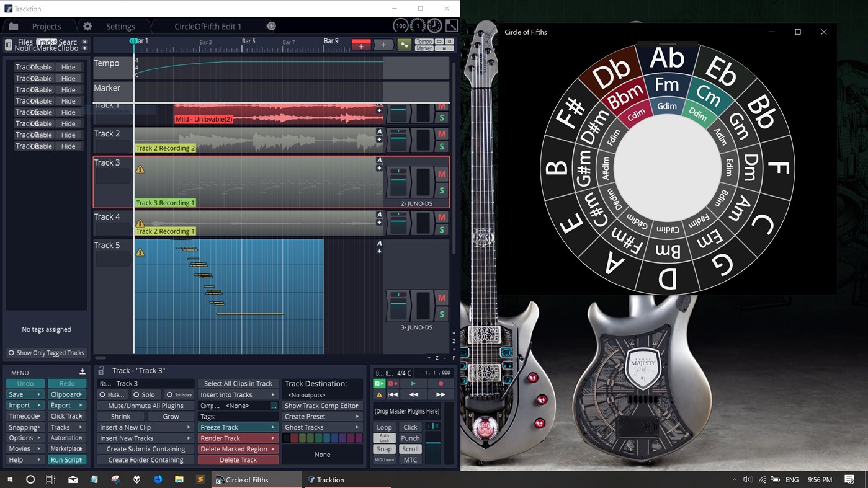This screenshot has width=868, height=488.
Task: Click the A automation icon on Track 2
Action: coord(379,131)
